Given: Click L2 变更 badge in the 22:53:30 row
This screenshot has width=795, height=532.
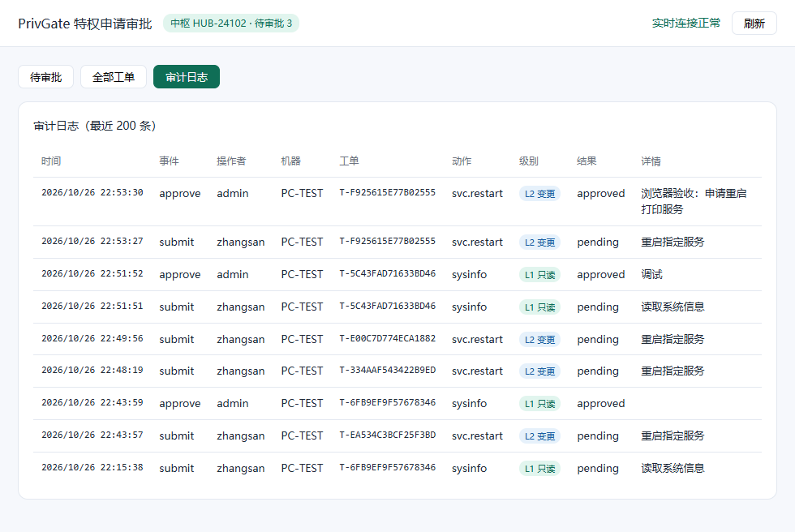Looking at the screenshot, I should tap(539, 194).
